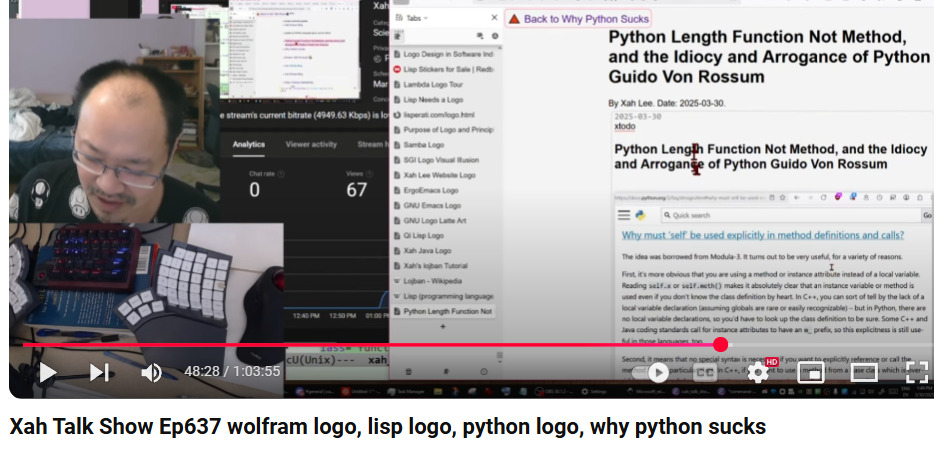Viewport: 934px width, 452px height.
Task: Mute the video volume
Action: (151, 372)
